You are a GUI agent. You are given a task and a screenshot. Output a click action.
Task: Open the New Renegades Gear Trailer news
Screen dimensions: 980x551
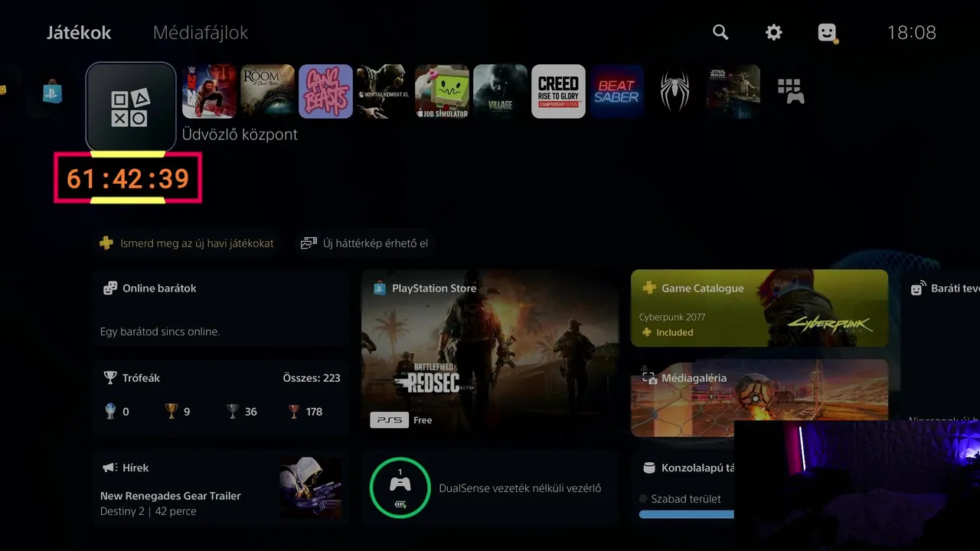point(171,496)
